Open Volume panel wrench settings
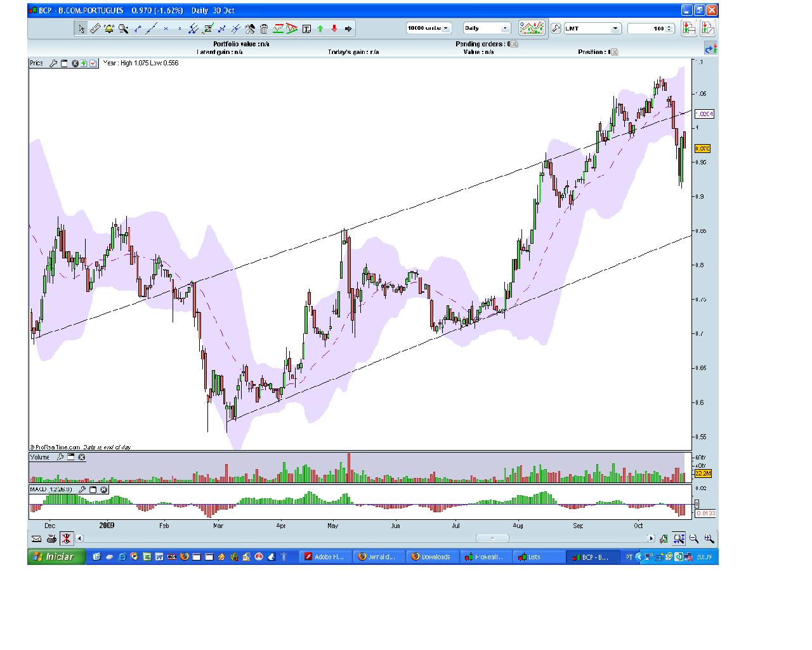Screen dimensions: 812x650 pyautogui.click(x=60, y=457)
